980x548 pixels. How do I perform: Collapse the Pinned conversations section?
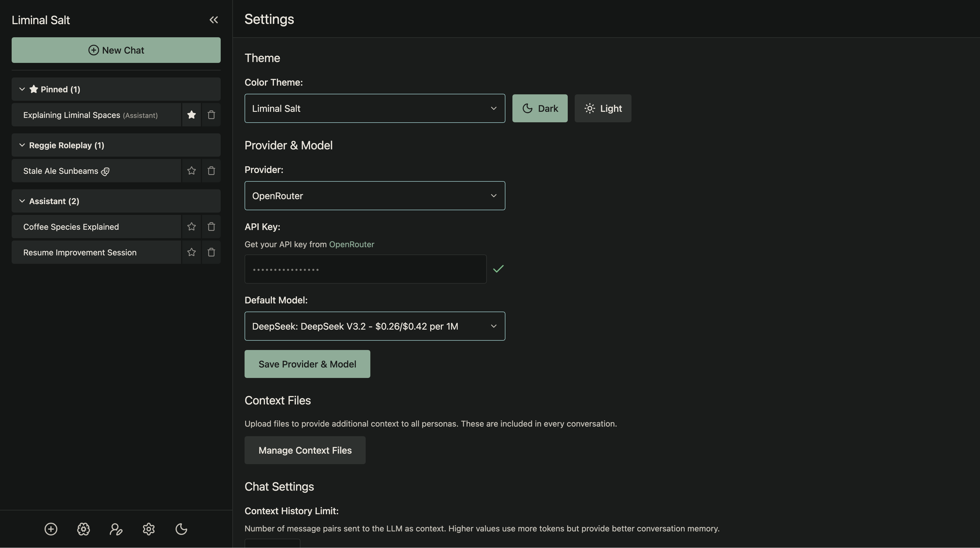pos(22,89)
